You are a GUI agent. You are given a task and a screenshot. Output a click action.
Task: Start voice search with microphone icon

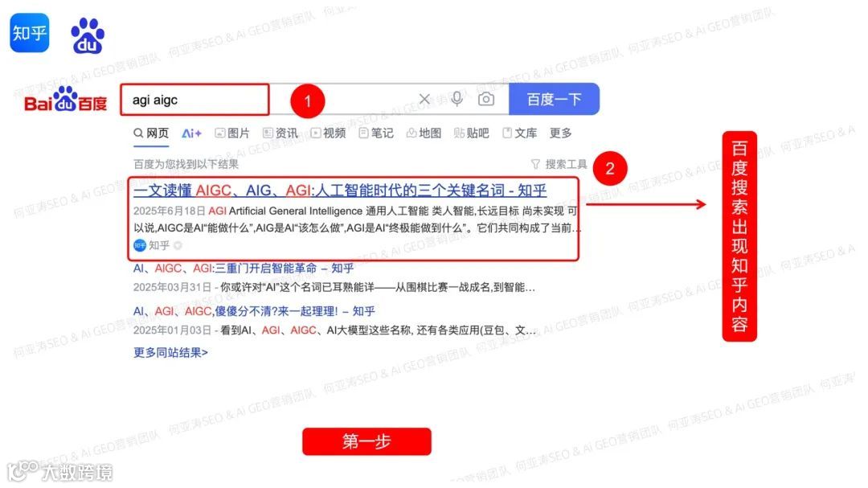(x=457, y=99)
